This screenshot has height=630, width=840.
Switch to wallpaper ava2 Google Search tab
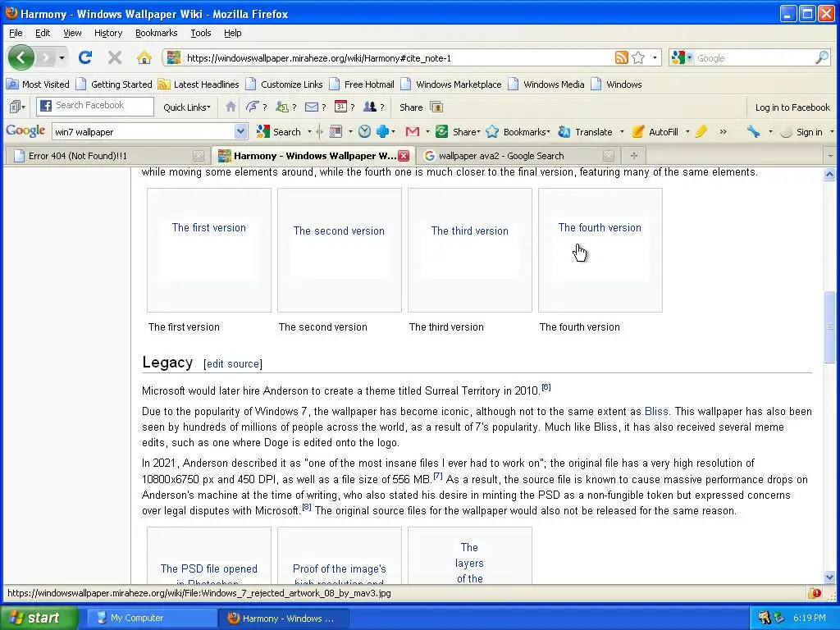pos(517,156)
